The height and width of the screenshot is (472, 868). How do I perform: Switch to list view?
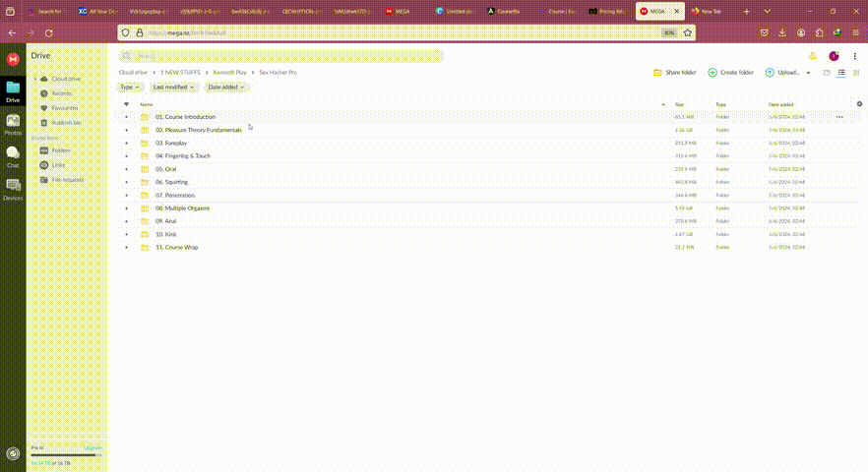pyautogui.click(x=841, y=73)
